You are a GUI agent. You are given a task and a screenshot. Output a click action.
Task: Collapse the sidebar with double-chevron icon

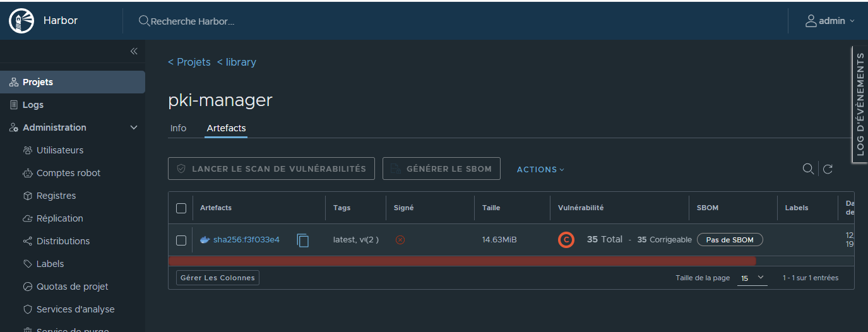[x=134, y=51]
